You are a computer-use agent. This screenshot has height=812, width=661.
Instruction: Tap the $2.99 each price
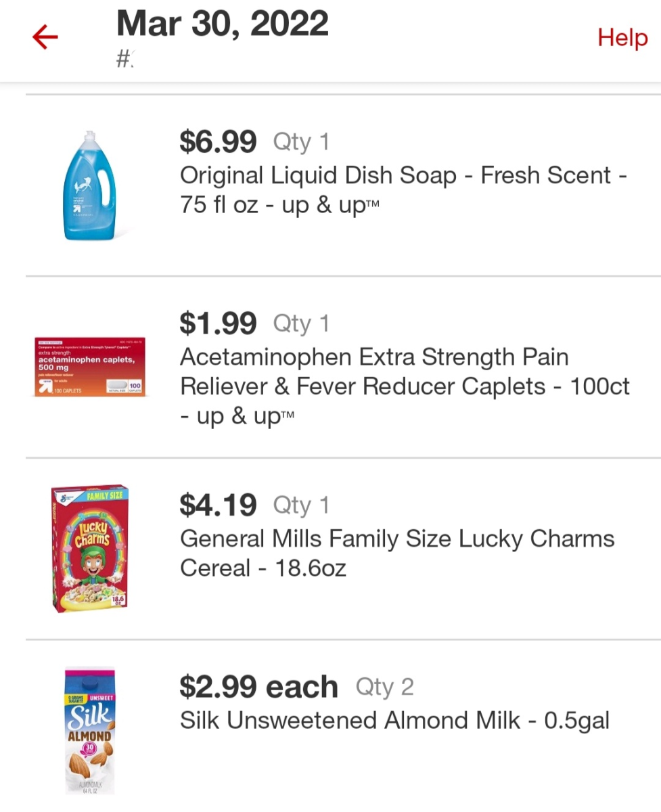point(258,687)
